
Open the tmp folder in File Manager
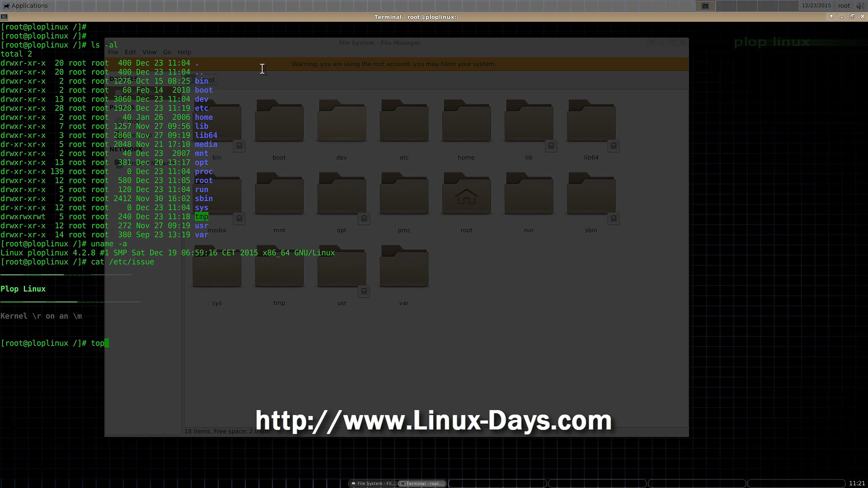point(279,267)
